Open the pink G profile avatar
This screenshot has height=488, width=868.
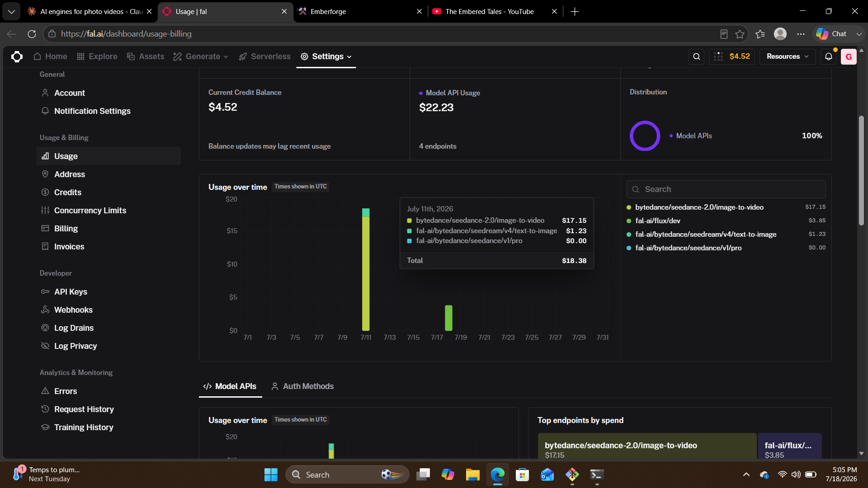point(849,56)
